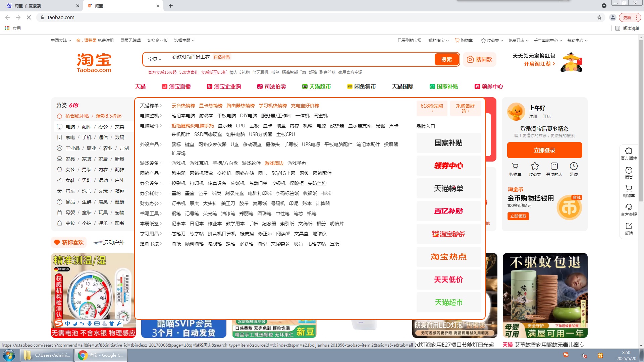
Task: Click the 亲，请登录 link
Action: coord(86,40)
